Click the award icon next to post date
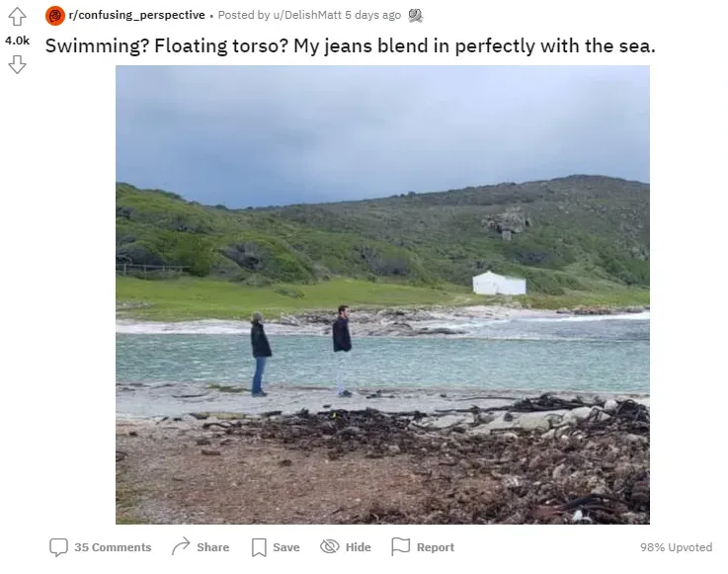Viewport: 728px width, 574px height. point(415,16)
